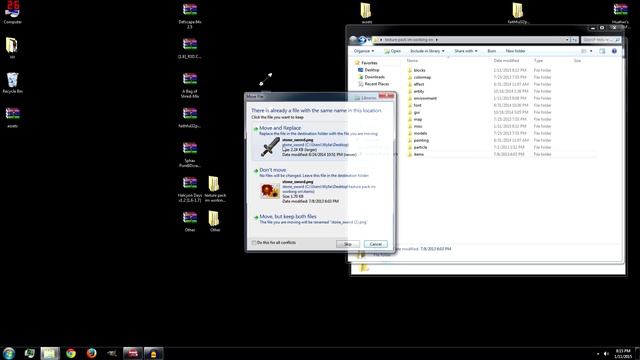Expand the Favorites group in navigation pane
Image resolution: width=640 pixels, height=360 pixels.
point(366,63)
